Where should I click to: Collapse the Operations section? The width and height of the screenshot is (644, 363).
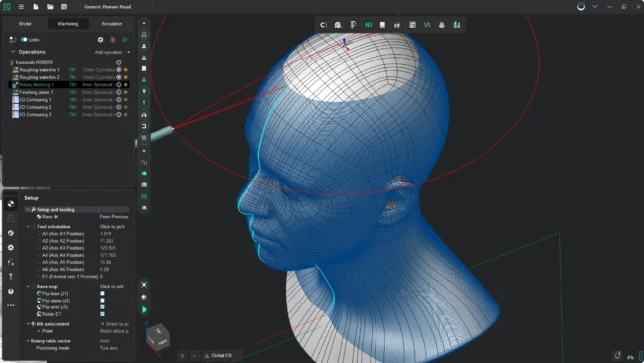[13, 52]
